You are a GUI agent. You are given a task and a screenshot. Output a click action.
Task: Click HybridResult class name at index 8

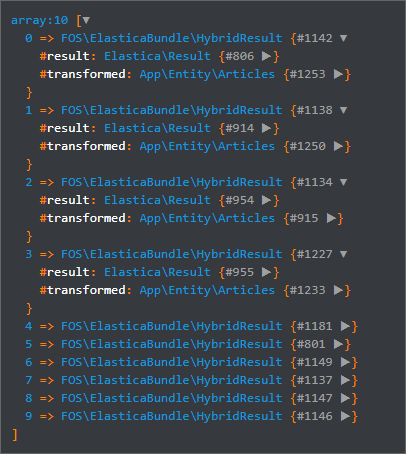pos(172,398)
